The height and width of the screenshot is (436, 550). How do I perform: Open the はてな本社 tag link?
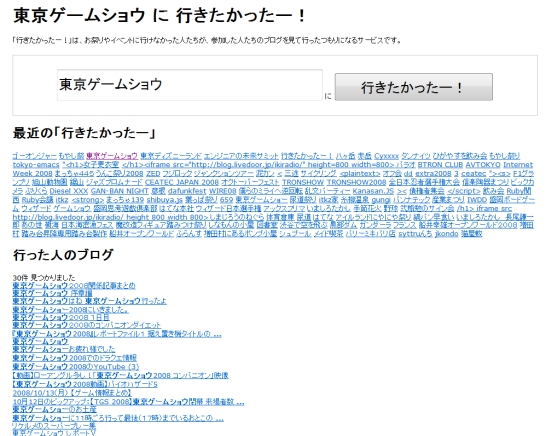(176, 208)
